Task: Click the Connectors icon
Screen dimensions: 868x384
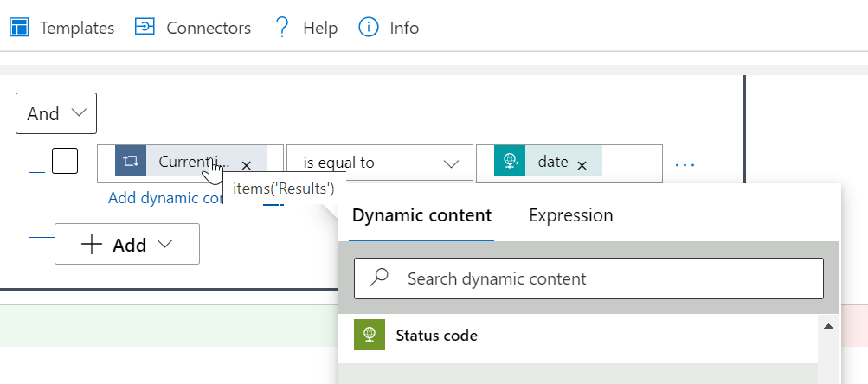Action: (145, 28)
